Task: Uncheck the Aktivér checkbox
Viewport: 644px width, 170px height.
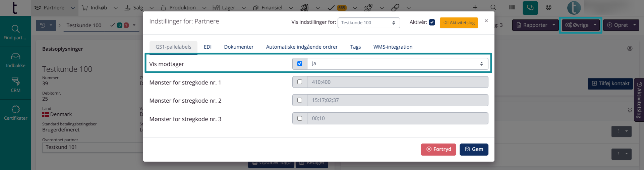Action: coord(432,22)
